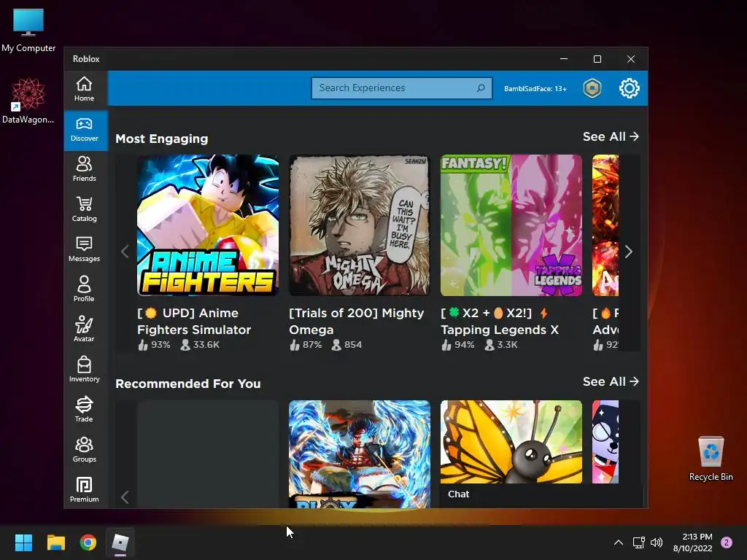This screenshot has width=747, height=560.
Task: Open the Trade sidebar icon
Action: coord(85,410)
